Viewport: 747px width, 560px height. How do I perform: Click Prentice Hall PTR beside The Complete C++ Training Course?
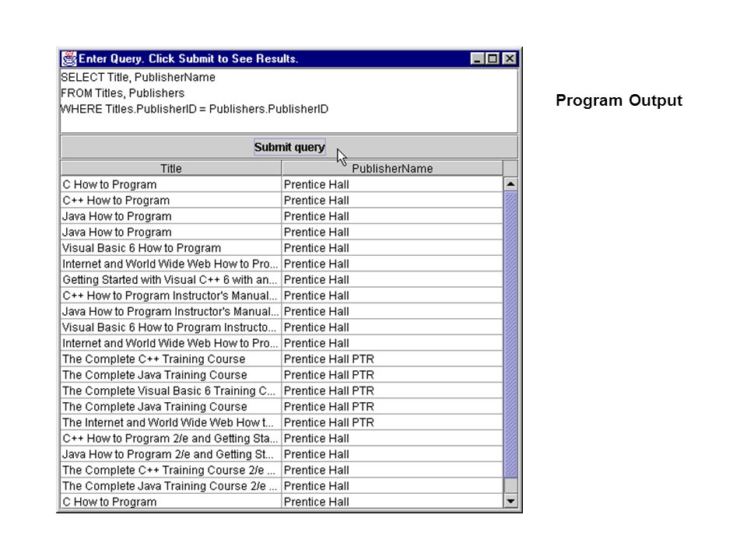[x=392, y=359]
